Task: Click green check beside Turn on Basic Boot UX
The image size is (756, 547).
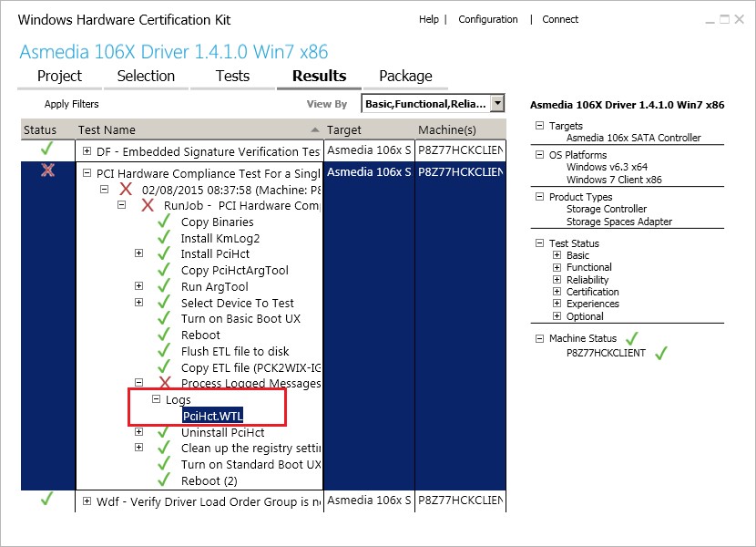Action: tap(164, 318)
